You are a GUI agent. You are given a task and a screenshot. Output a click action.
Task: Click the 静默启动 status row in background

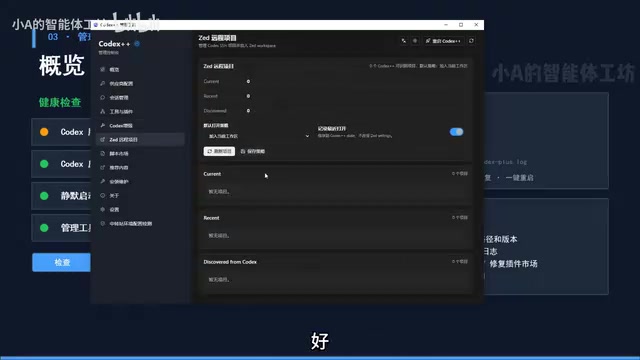61,196
